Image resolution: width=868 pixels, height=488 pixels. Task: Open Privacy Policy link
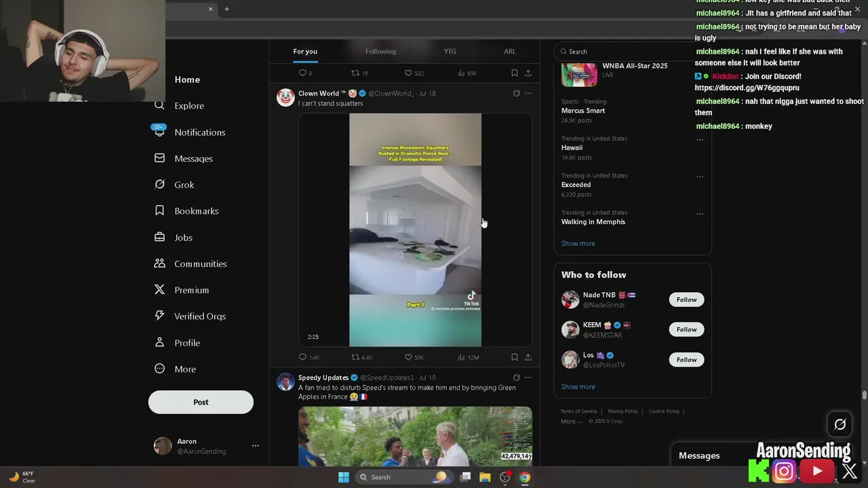click(x=623, y=411)
